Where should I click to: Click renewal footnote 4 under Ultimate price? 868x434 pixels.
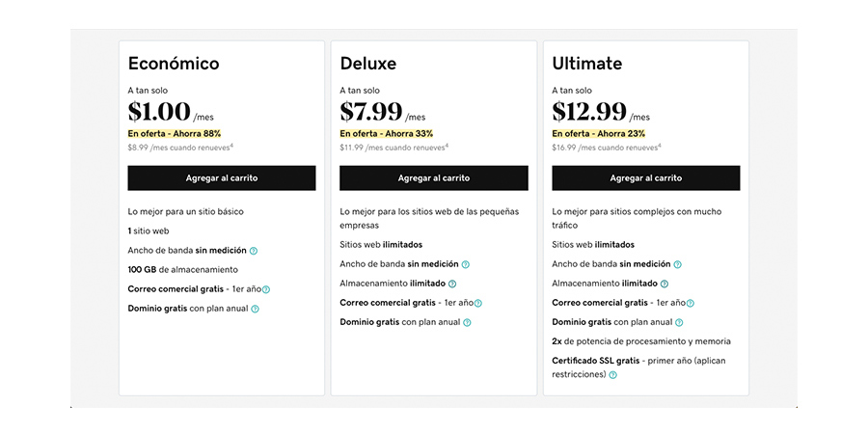point(660,146)
